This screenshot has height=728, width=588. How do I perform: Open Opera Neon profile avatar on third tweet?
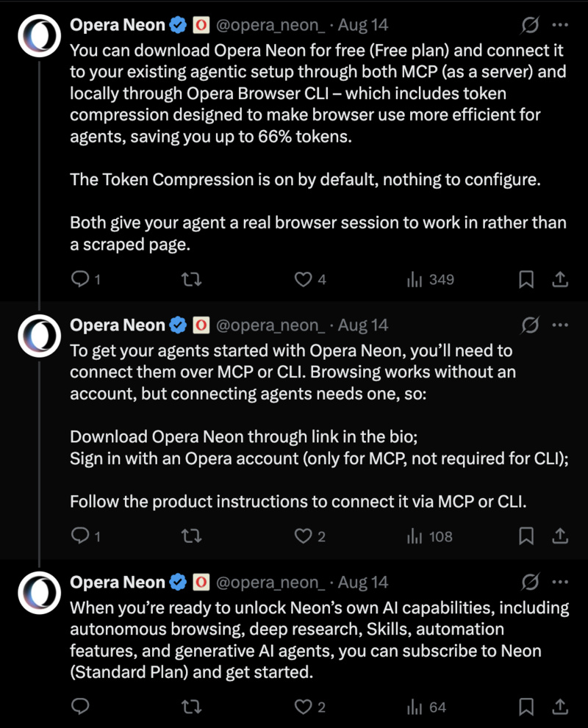40,593
